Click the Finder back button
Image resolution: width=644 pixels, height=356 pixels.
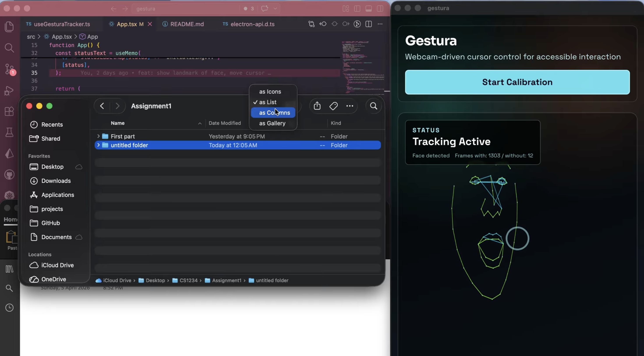[x=102, y=106]
